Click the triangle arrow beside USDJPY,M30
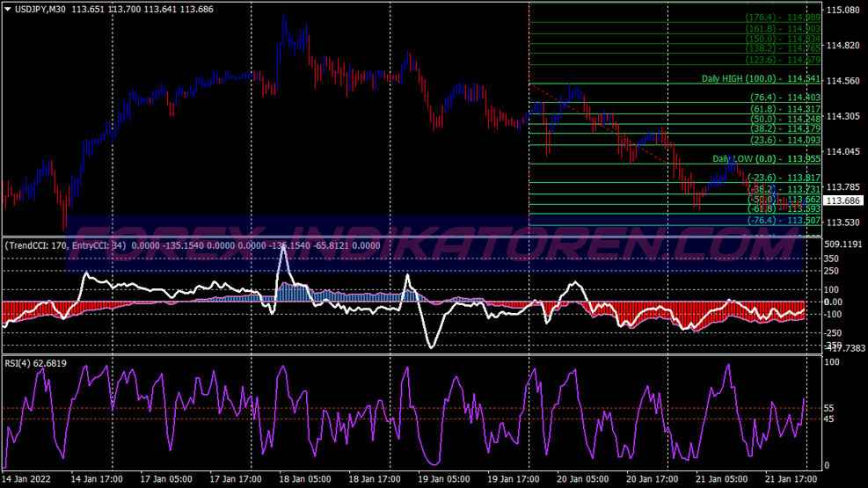868x488 pixels. coord(8,9)
